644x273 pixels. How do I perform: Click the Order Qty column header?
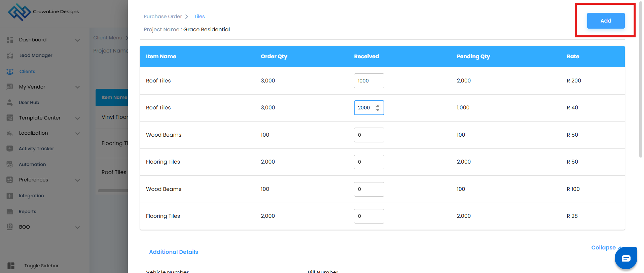(274, 57)
